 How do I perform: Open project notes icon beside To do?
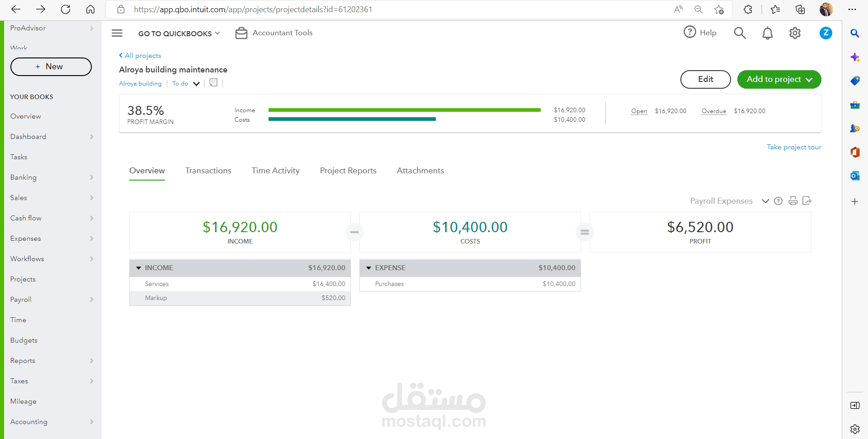[213, 83]
